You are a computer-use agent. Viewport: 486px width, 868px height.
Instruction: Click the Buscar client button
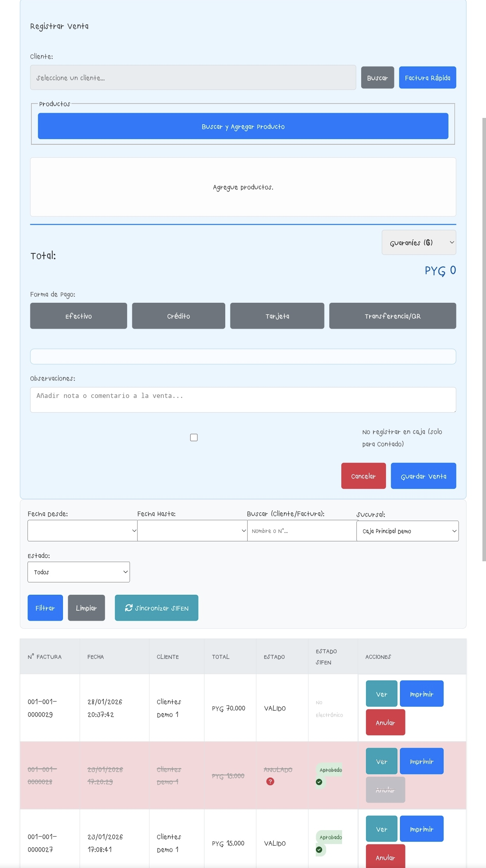click(x=378, y=78)
